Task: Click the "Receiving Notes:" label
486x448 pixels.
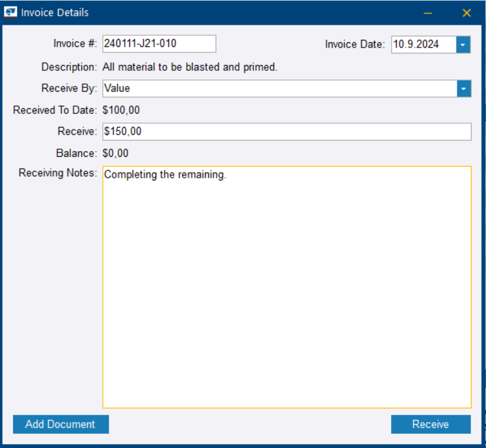Action: coord(58,173)
